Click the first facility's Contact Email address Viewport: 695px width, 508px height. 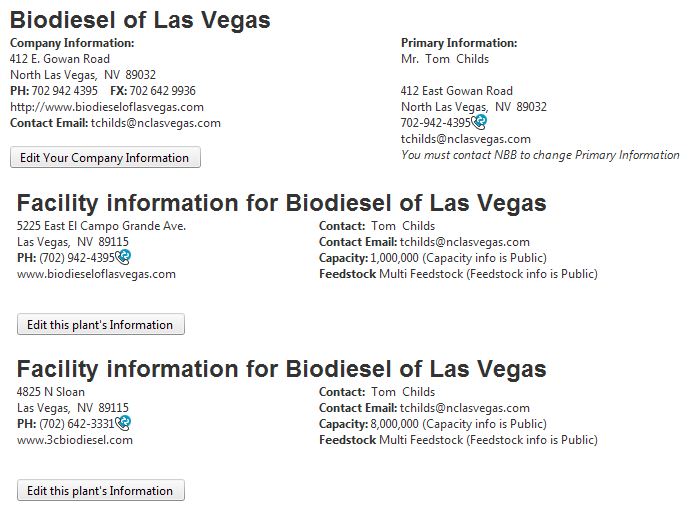tap(464, 242)
